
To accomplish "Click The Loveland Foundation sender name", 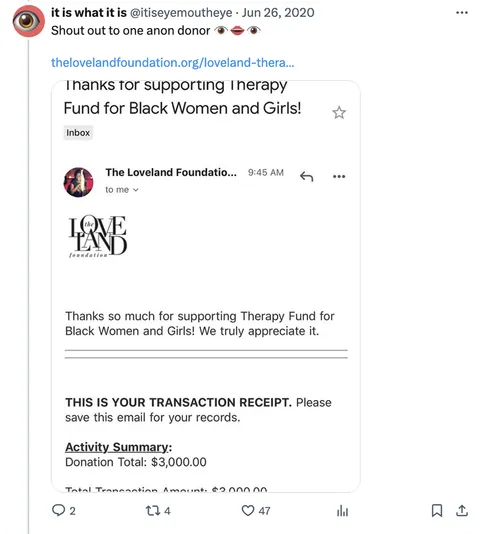I will click(x=171, y=173).
